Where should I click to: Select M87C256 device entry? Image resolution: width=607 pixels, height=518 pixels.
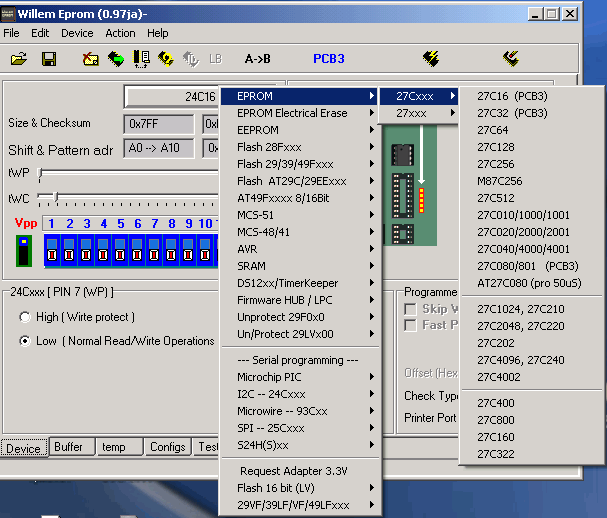click(x=531, y=181)
